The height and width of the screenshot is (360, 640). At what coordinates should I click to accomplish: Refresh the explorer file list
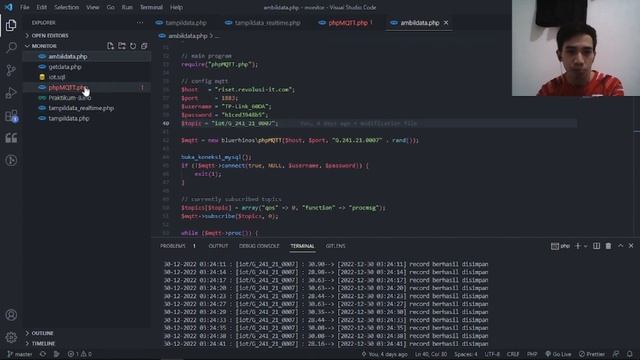point(133,46)
